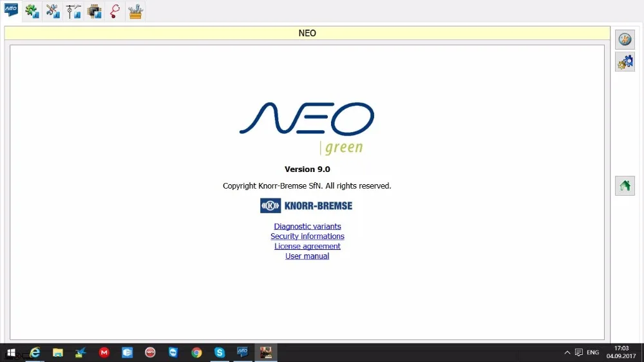Open Skype from the taskbar
This screenshot has width=644, height=362.
(x=220, y=352)
